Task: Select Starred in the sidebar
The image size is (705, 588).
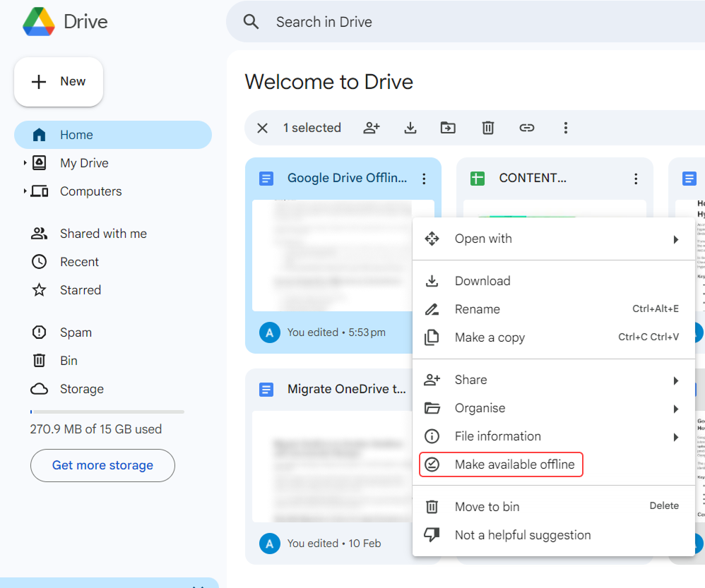Action: (x=80, y=289)
